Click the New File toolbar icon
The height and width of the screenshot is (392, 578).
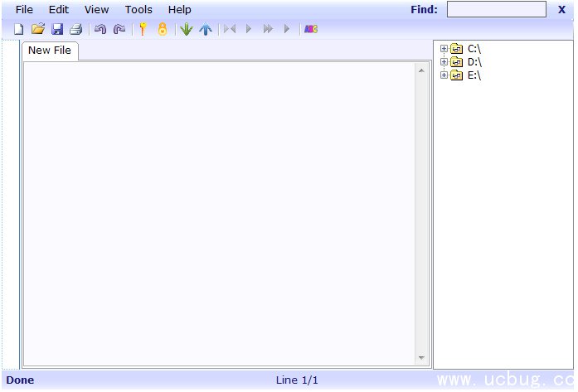click(18, 29)
